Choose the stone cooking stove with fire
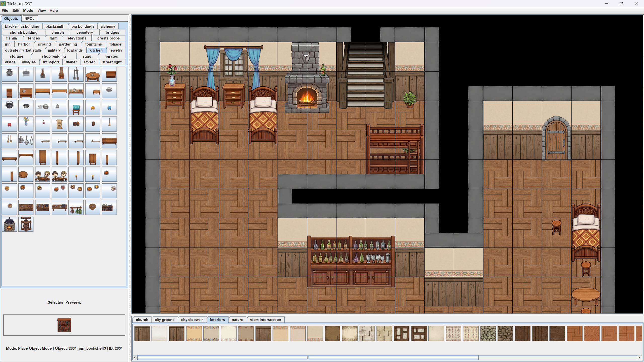The width and height of the screenshot is (644, 362). pyautogui.click(x=9, y=224)
